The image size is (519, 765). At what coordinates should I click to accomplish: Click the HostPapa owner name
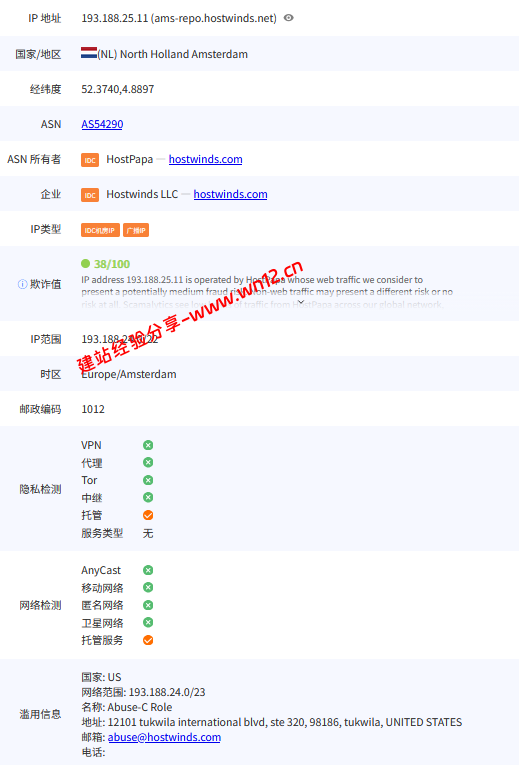130,160
